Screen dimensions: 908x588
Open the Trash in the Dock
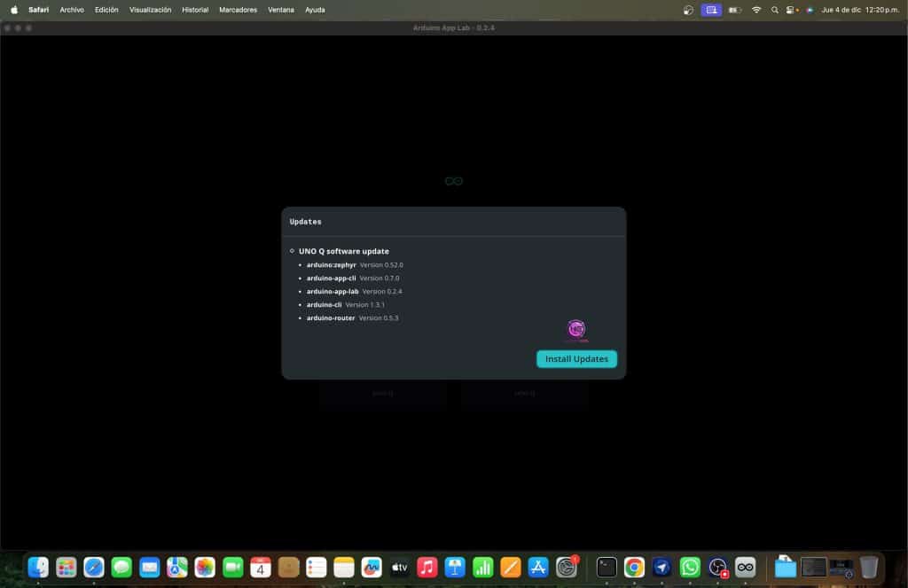pyautogui.click(x=869, y=567)
